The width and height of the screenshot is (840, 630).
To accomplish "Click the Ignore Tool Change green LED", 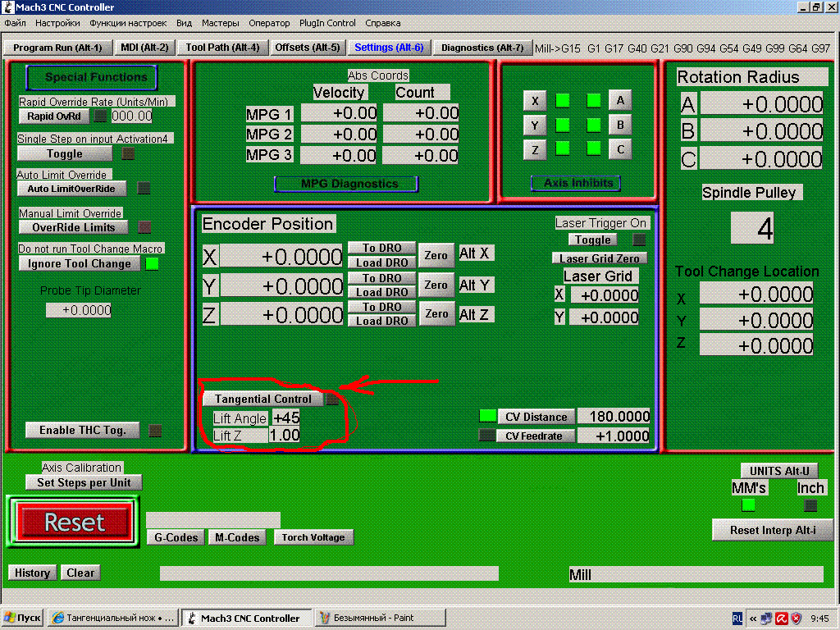I will coord(152,263).
